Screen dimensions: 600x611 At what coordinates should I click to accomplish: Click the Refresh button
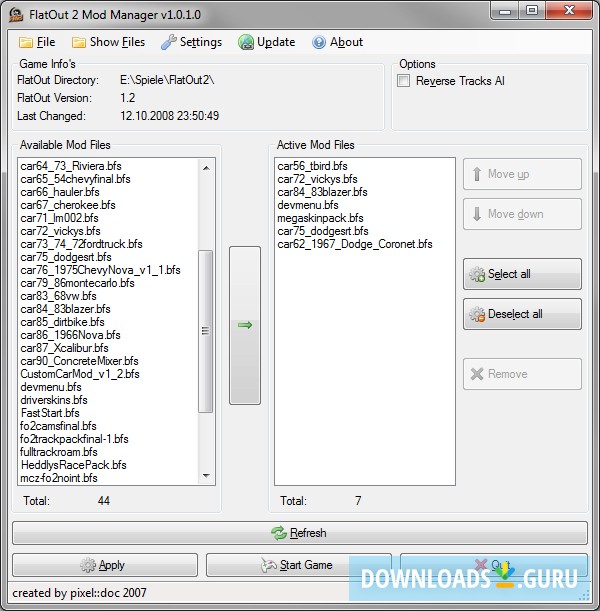coord(300,533)
